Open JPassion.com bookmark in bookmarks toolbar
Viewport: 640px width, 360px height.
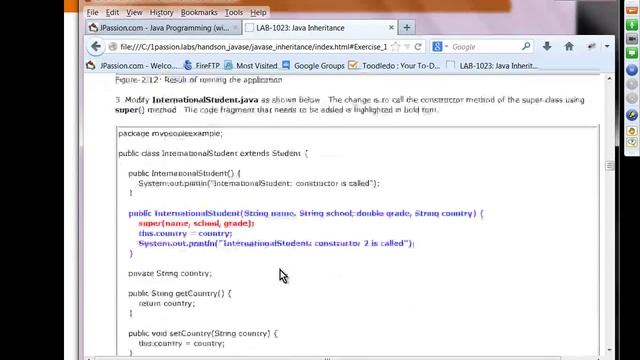click(132, 66)
